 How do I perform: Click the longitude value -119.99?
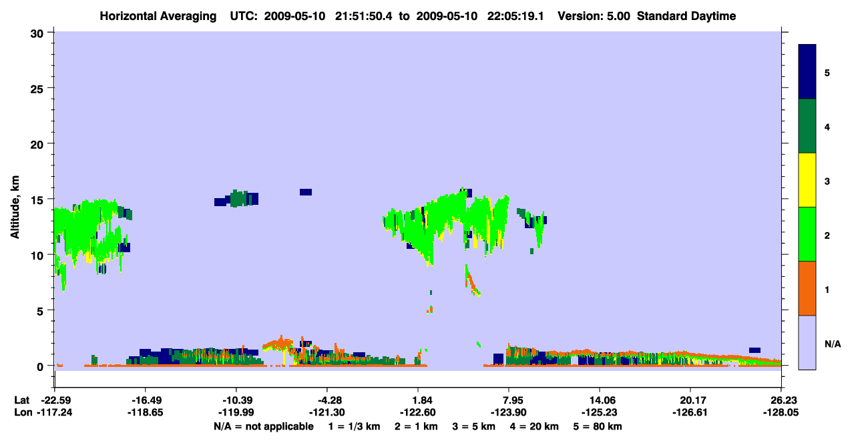coord(236,413)
